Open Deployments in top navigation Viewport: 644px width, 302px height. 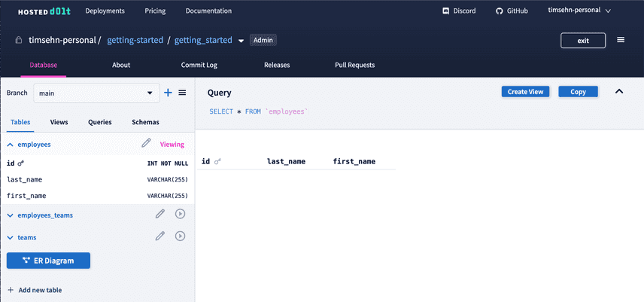pyautogui.click(x=105, y=11)
